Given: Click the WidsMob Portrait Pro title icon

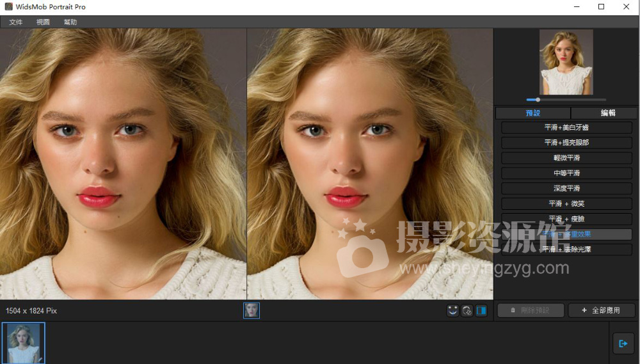Looking at the screenshot, I should click(8, 7).
